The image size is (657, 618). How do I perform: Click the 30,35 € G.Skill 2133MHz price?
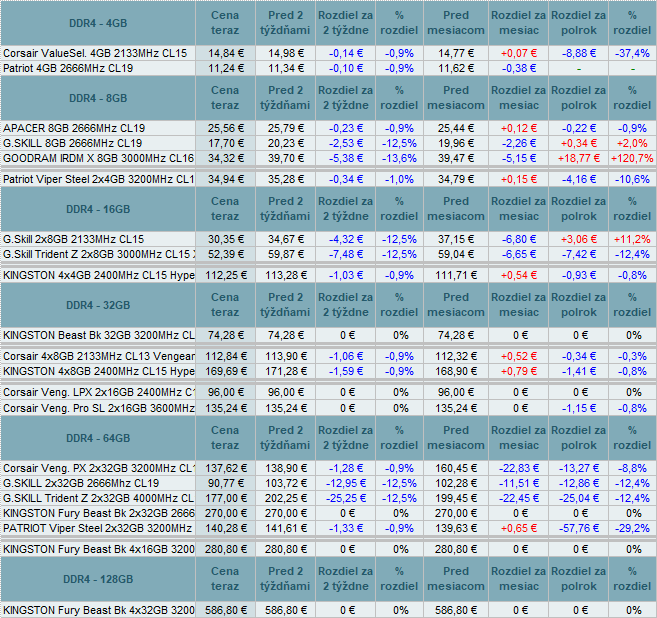[x=225, y=239]
